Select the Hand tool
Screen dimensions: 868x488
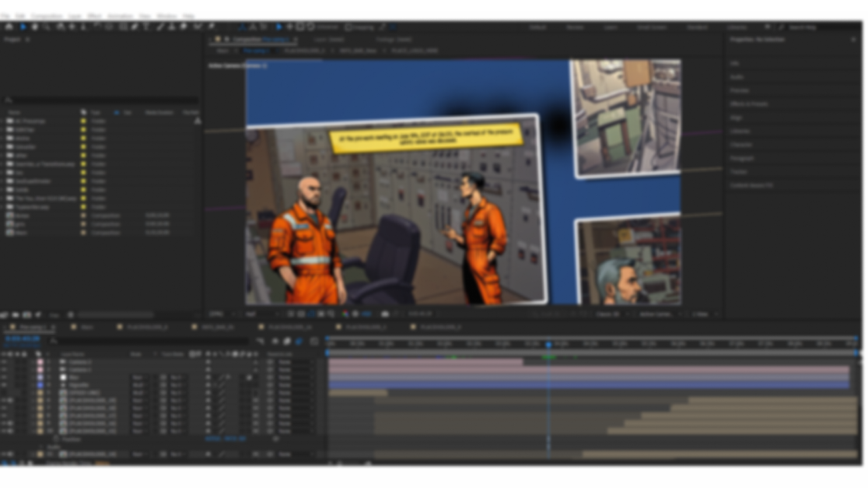click(34, 27)
